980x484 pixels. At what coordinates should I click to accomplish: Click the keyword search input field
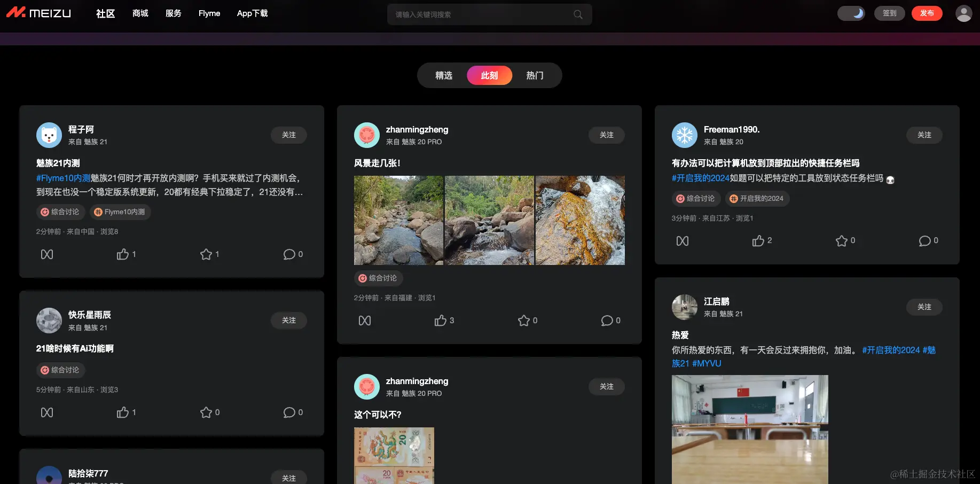489,14
